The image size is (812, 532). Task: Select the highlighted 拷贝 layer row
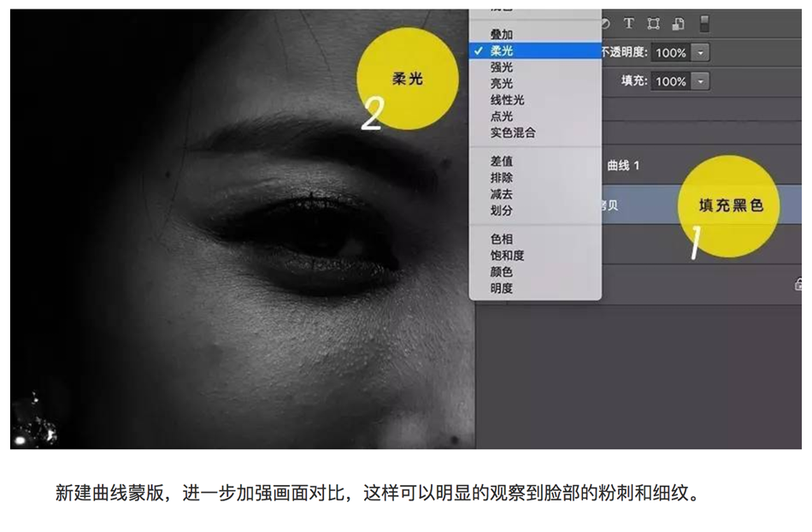tap(702, 205)
